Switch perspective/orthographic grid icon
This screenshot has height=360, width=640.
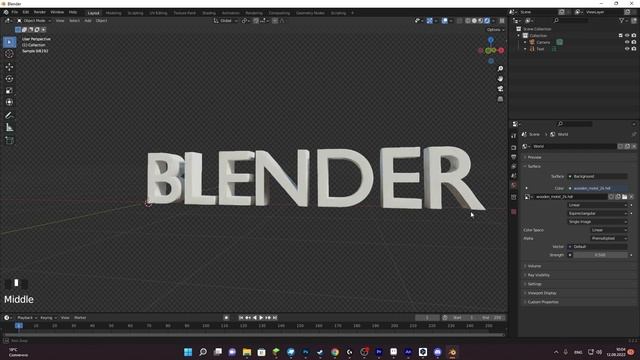click(x=500, y=99)
